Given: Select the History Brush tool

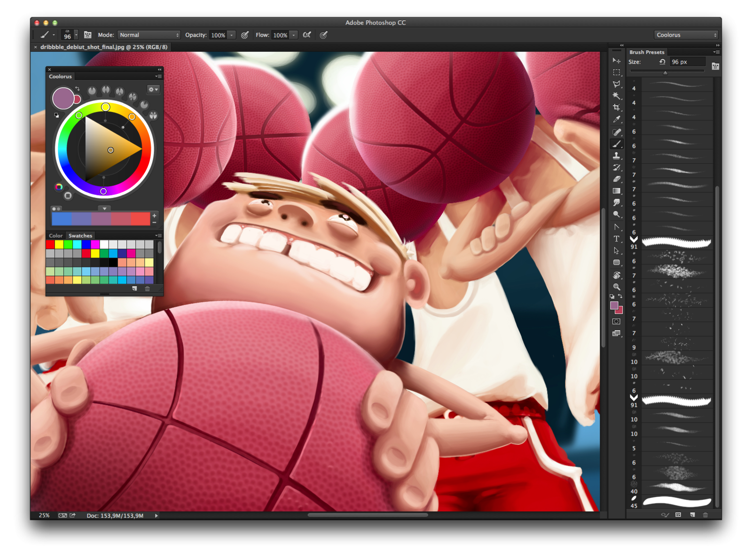Looking at the screenshot, I should coord(616,167).
